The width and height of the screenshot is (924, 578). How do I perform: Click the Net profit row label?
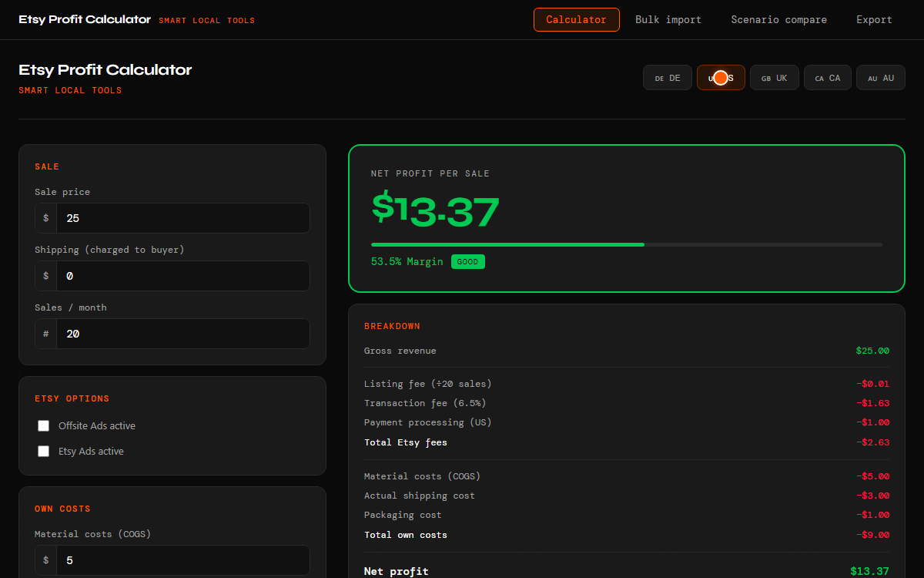[x=397, y=572]
